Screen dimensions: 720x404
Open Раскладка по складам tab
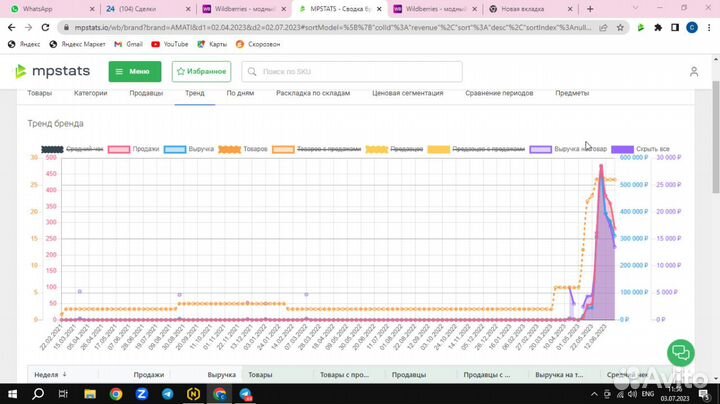[313, 93]
